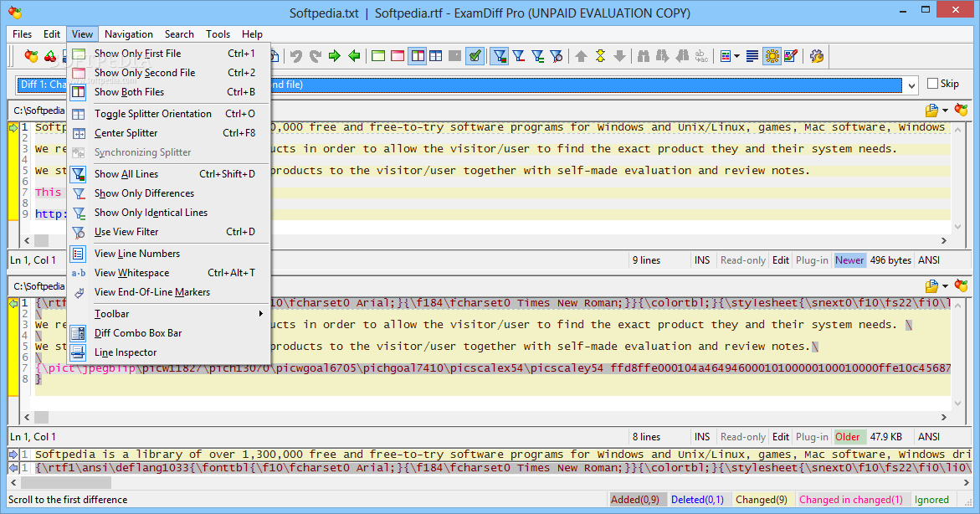Click the yellow Current Difference toolbar icon
980x514 pixels.
point(601,56)
